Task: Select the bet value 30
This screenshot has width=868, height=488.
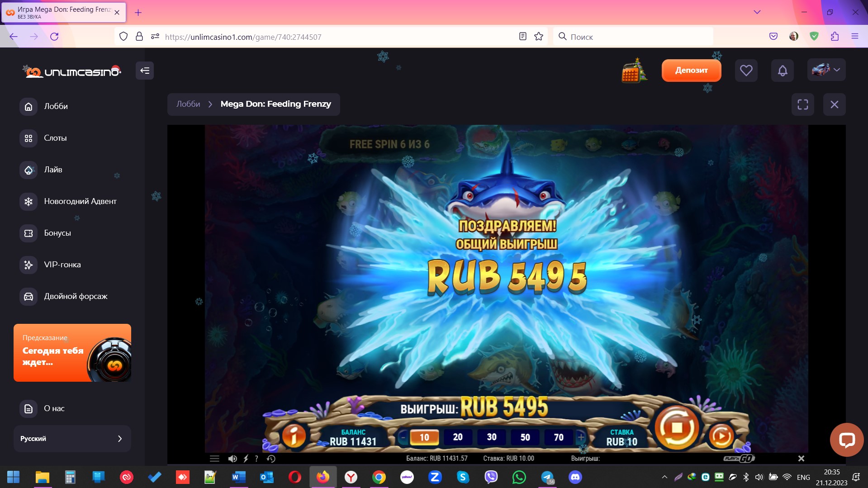Action: (x=492, y=437)
